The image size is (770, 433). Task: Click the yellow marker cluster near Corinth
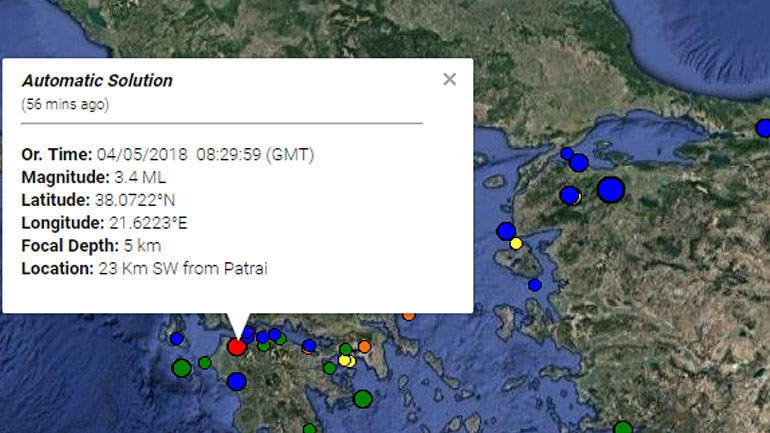(346, 361)
